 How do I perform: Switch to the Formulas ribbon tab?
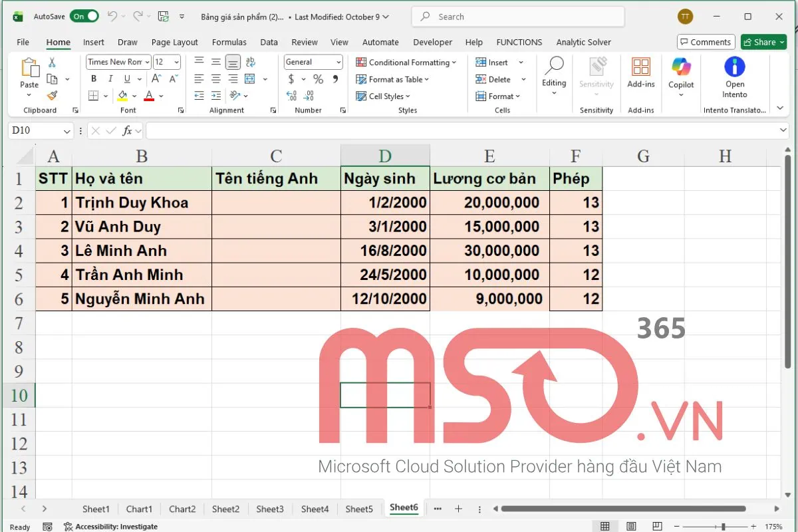pos(229,42)
